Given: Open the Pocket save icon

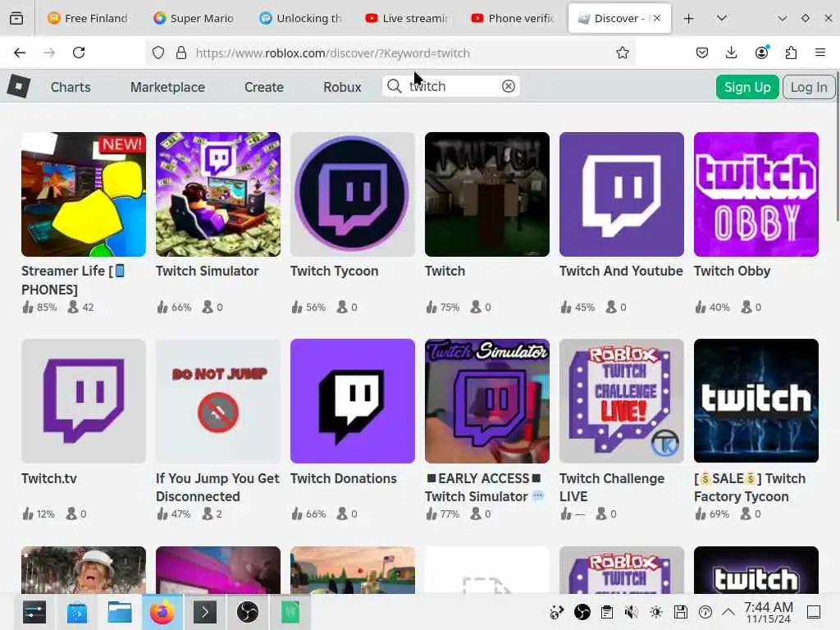Looking at the screenshot, I should click(x=702, y=52).
